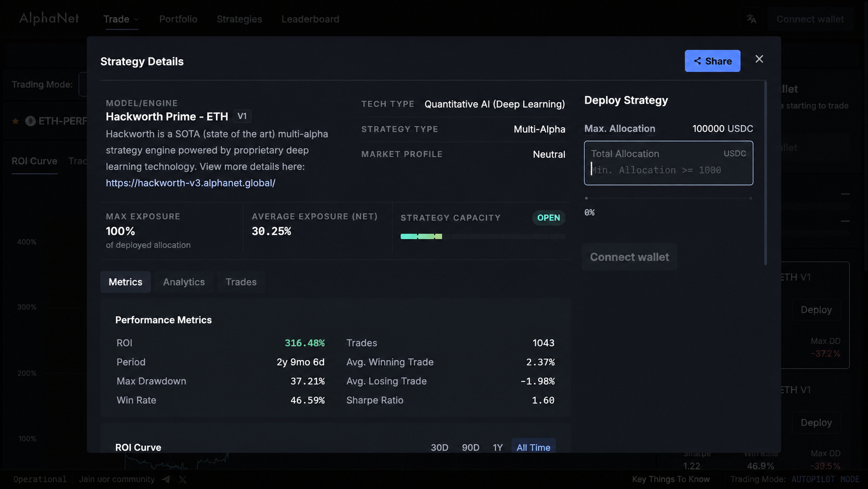Focus the Total Allocation input field
This screenshot has width=868, height=489.
pos(668,163)
